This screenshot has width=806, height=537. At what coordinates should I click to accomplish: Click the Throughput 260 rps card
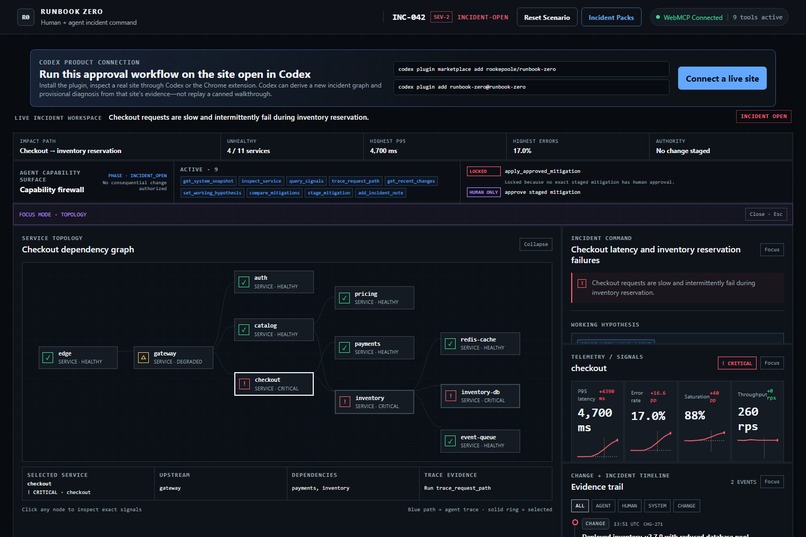click(757, 421)
